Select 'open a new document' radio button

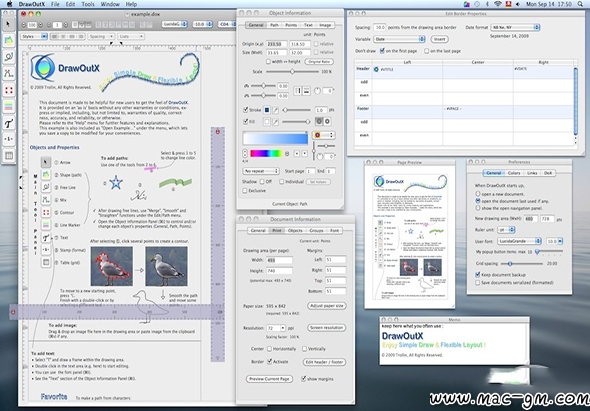tap(478, 194)
